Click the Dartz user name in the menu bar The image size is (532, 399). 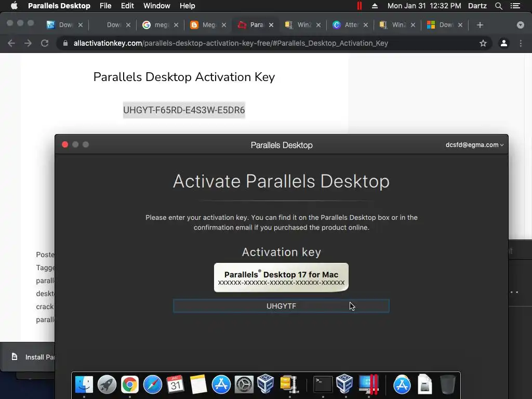point(477,6)
